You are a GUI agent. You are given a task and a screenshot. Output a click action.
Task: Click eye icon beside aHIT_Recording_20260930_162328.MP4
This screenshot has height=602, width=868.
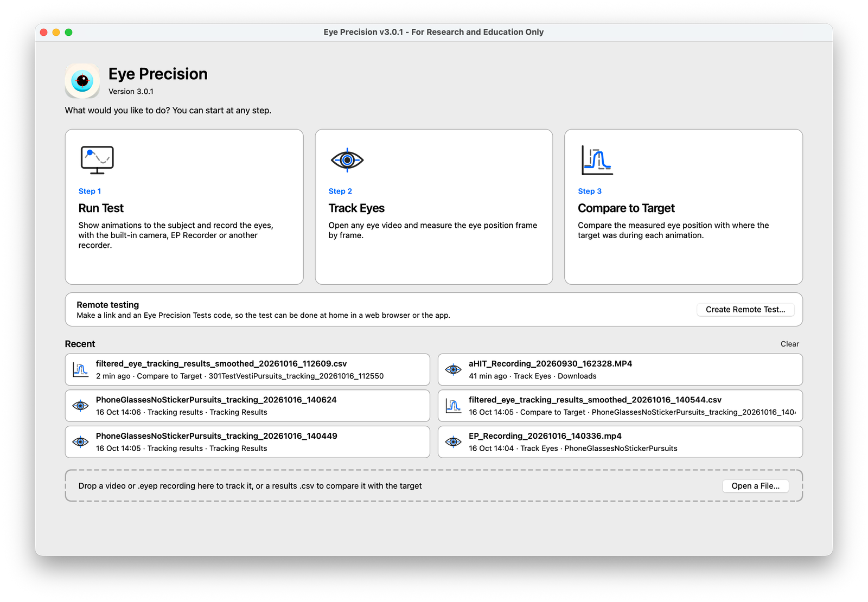454,370
